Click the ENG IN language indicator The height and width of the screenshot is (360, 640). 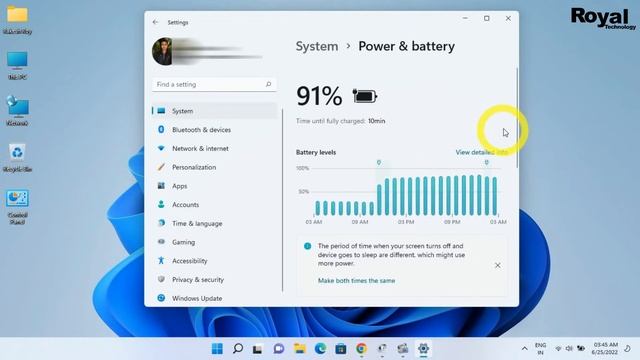[540, 349]
